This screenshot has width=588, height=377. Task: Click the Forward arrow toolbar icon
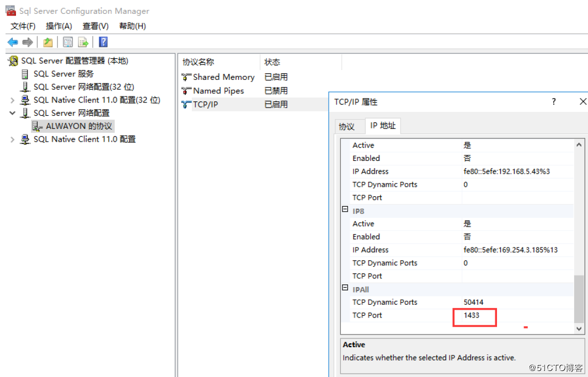click(28, 42)
